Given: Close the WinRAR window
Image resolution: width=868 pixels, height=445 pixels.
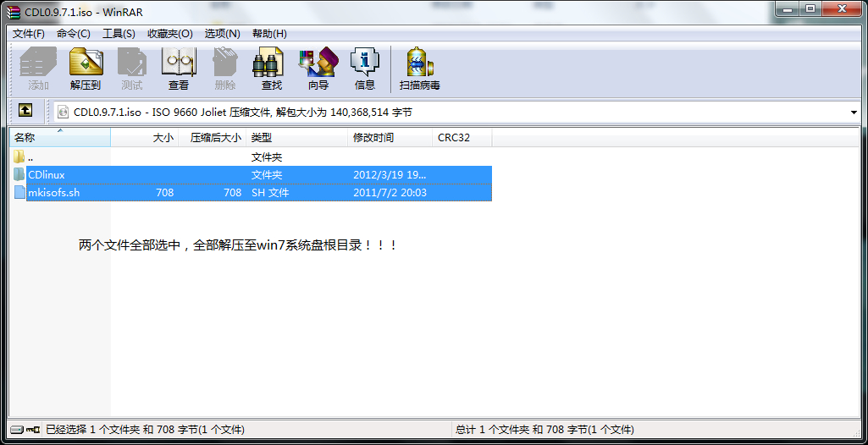Looking at the screenshot, I should click(x=842, y=8).
